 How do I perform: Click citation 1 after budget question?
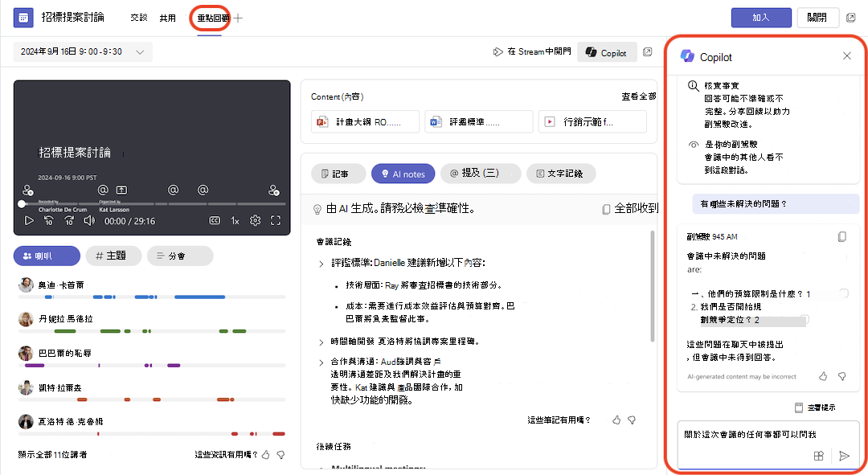[809, 294]
